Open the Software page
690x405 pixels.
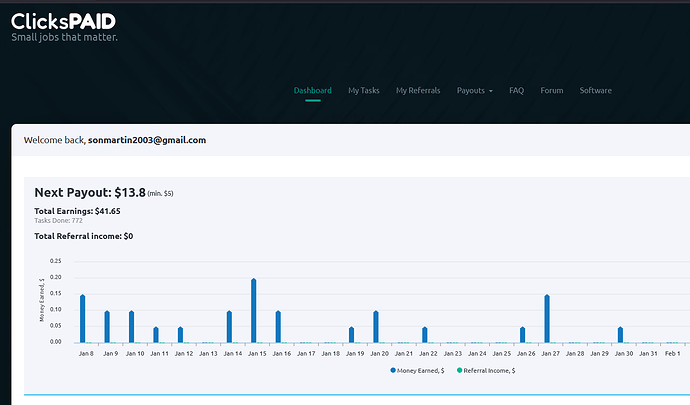[x=595, y=91]
